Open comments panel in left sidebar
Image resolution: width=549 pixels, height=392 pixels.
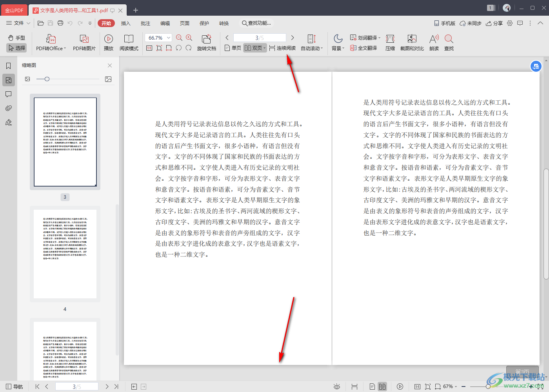click(9, 94)
